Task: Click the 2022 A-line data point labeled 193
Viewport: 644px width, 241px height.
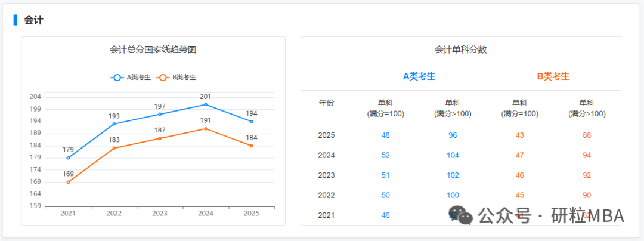Action: (x=114, y=123)
